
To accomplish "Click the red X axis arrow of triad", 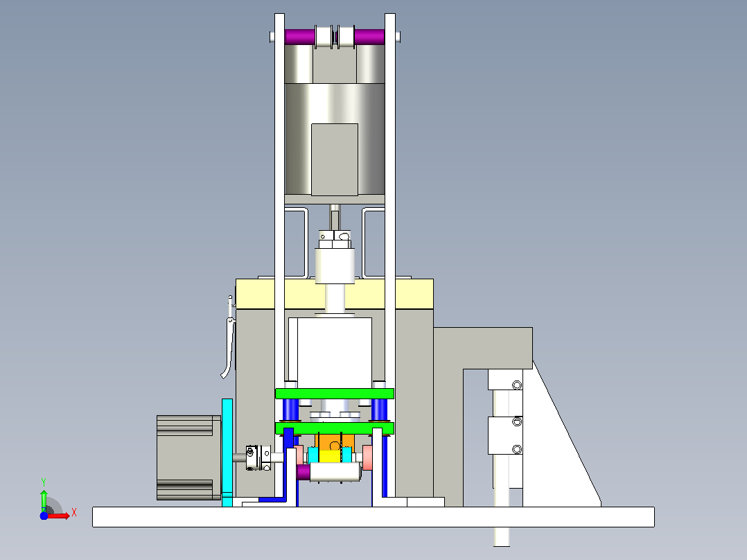I will click(60, 516).
